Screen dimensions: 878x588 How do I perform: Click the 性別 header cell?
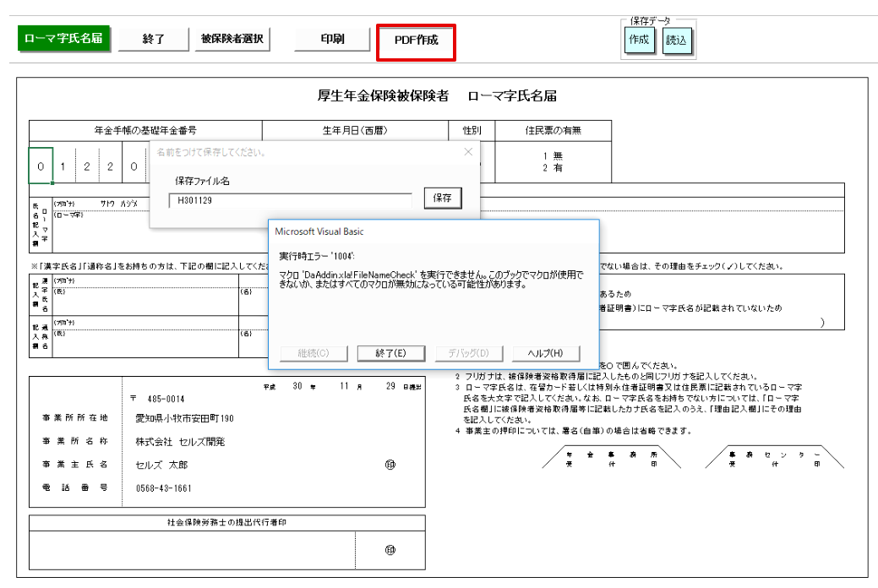point(472,130)
